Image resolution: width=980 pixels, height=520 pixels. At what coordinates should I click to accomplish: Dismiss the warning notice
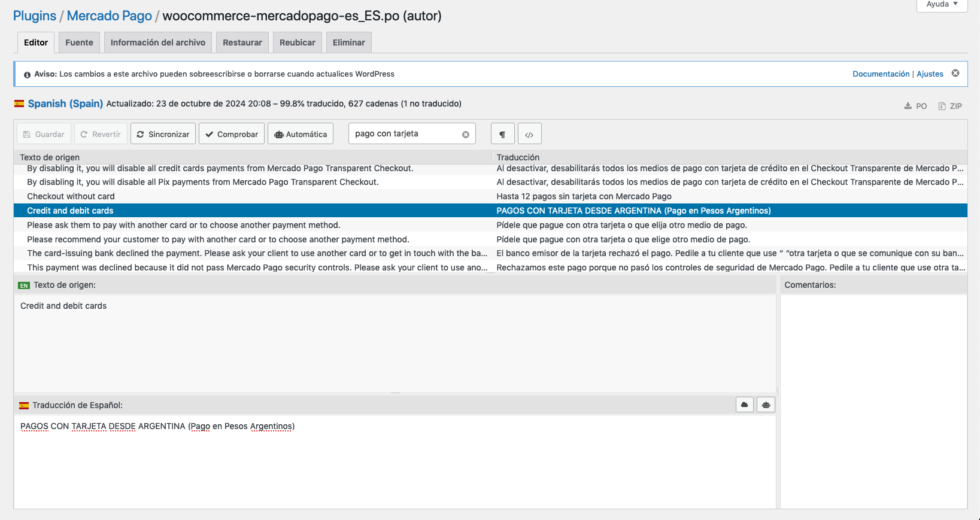click(955, 74)
